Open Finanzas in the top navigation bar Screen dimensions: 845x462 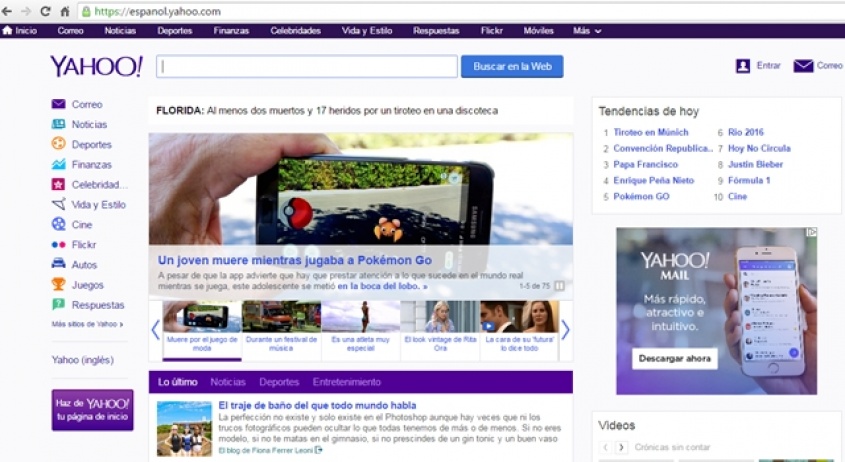(x=231, y=31)
